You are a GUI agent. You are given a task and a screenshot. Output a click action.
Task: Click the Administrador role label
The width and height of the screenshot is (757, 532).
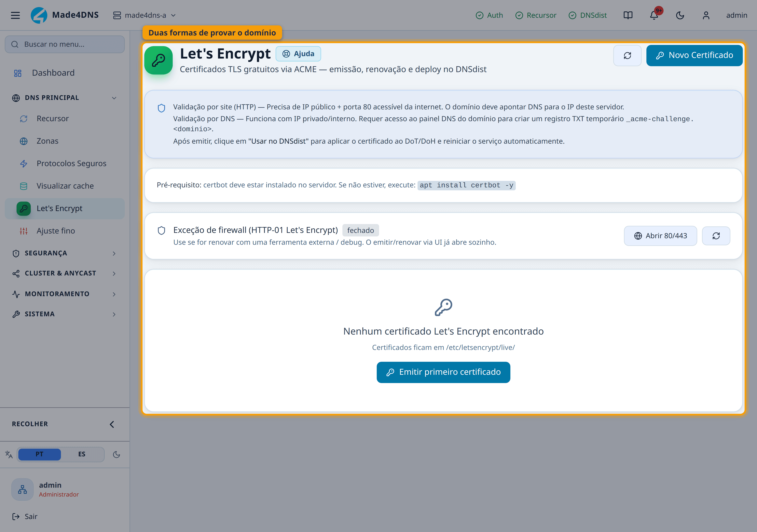tap(59, 494)
